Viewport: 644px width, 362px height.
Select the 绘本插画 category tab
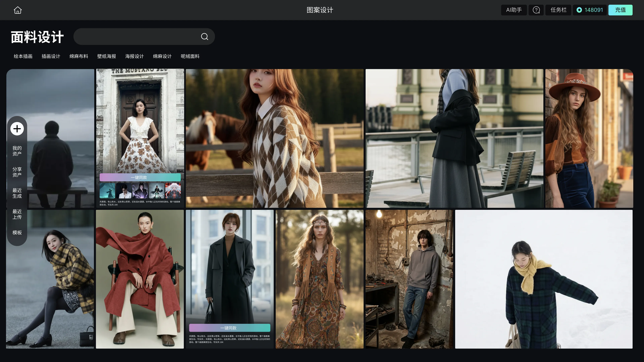point(23,56)
